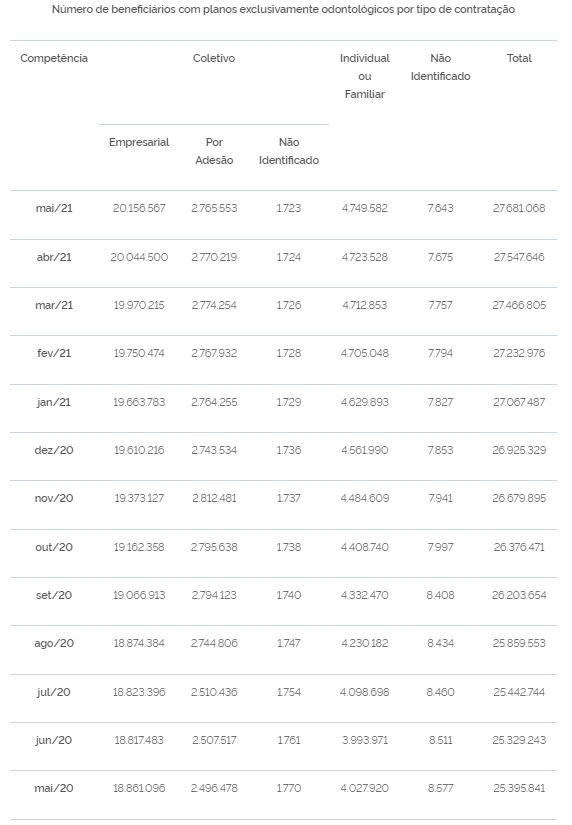Select the nov/20 Por Adesão value 2.812.481

[x=214, y=498]
